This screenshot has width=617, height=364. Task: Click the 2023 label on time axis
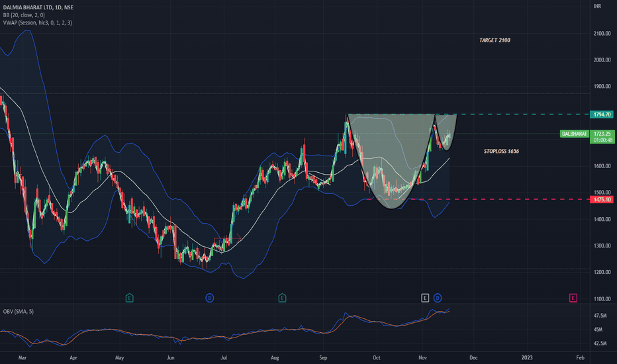(x=527, y=357)
